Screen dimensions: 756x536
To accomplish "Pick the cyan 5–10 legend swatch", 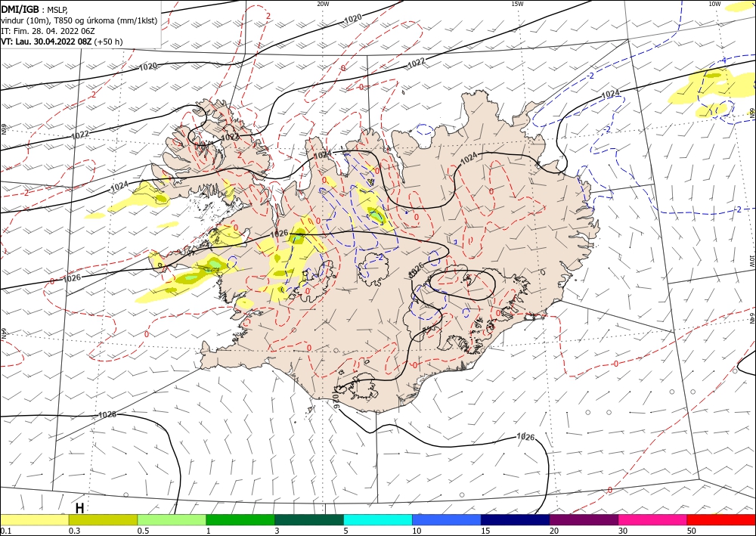I will point(377,519).
